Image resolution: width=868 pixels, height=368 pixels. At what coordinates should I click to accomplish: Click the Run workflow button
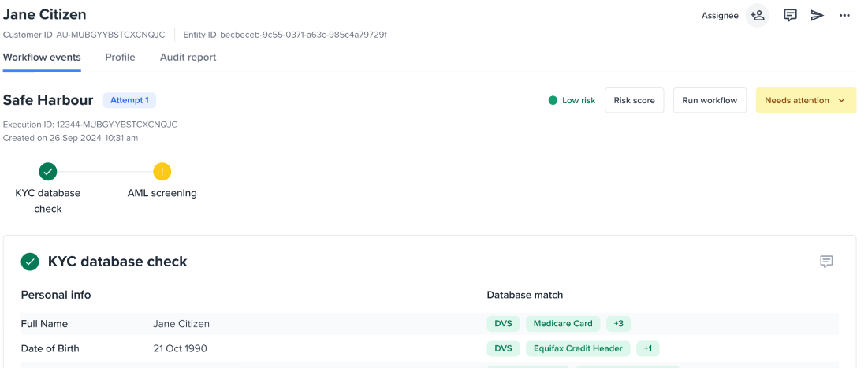coord(709,100)
